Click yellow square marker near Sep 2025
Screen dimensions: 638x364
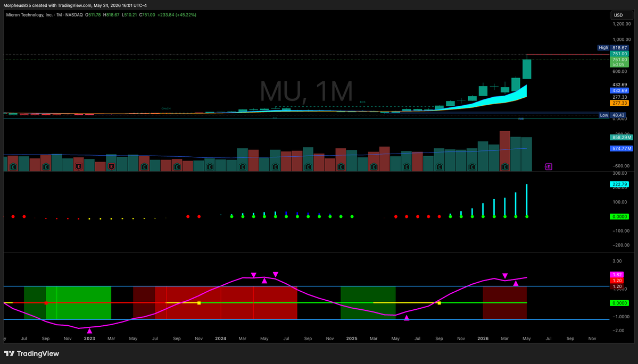440,303
